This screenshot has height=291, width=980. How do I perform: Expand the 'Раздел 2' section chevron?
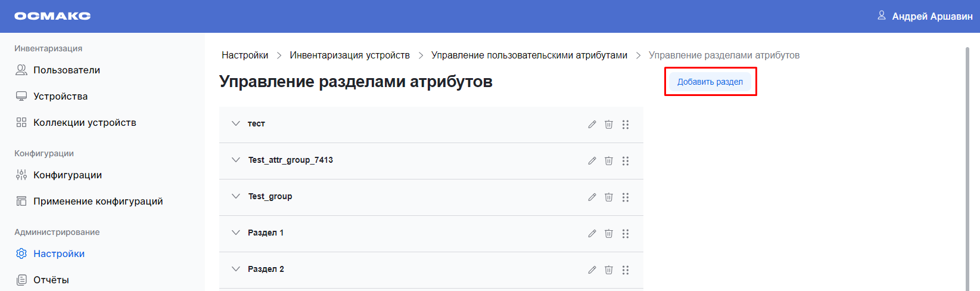pos(236,269)
